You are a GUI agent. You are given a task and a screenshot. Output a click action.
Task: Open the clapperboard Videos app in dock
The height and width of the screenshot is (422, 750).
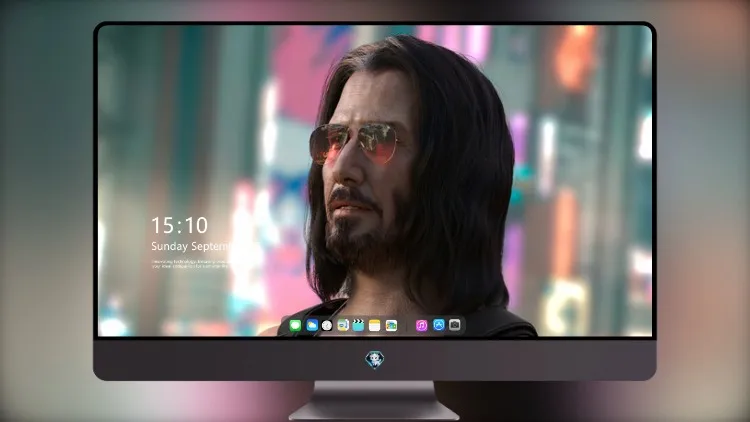(x=358, y=326)
